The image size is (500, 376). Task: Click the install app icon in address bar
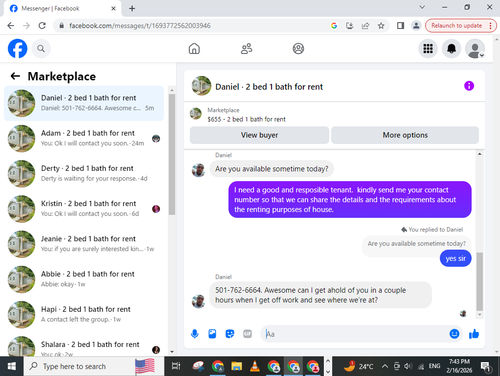pos(350,26)
